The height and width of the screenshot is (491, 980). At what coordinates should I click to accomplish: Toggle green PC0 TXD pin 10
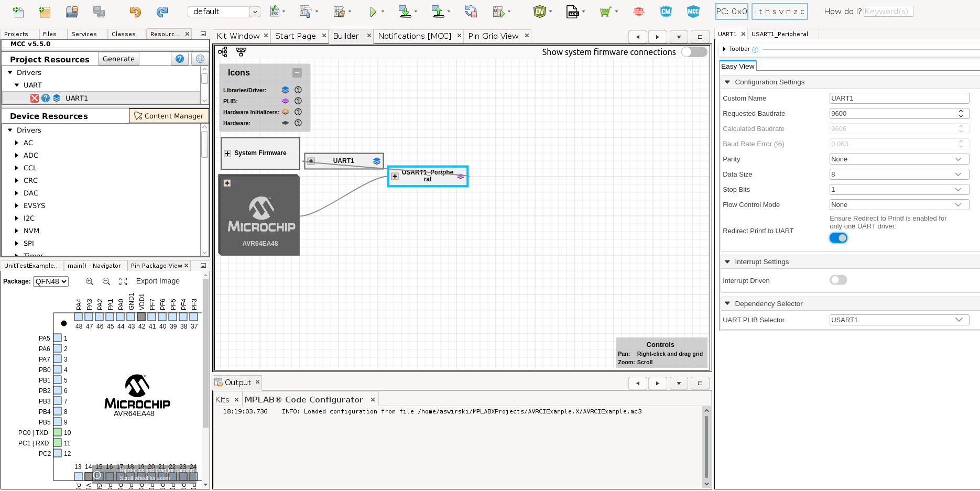point(58,432)
